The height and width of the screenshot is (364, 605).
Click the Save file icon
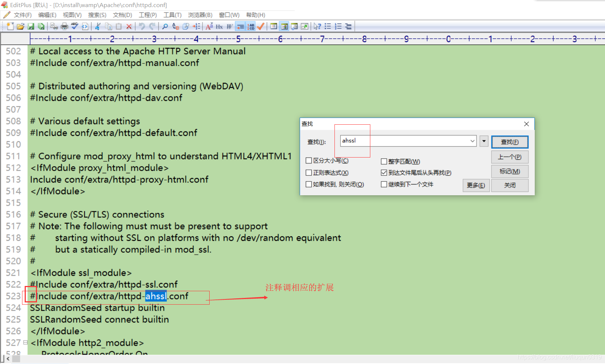pyautogui.click(x=31, y=26)
